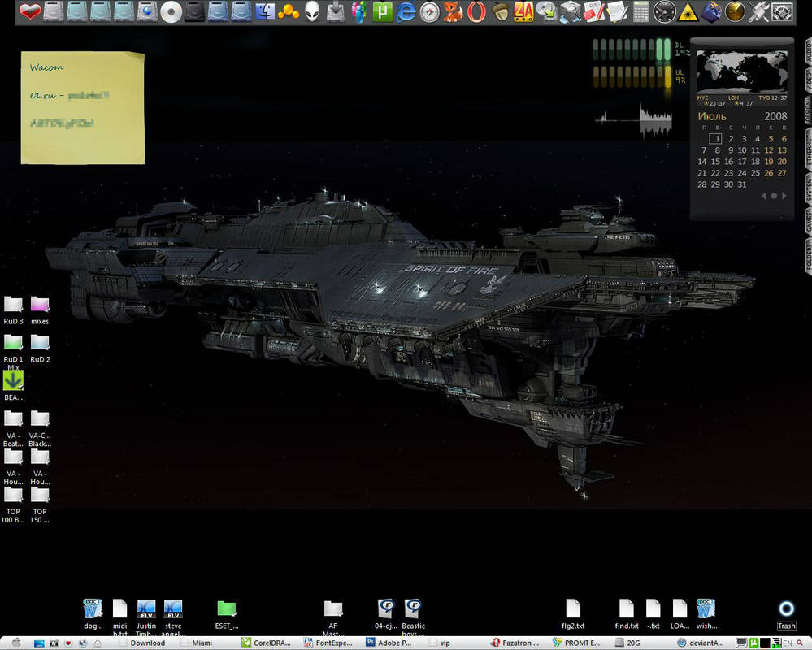Click the Apple logo start button
Screen dimensions: 812x650
pyautogui.click(x=16, y=643)
